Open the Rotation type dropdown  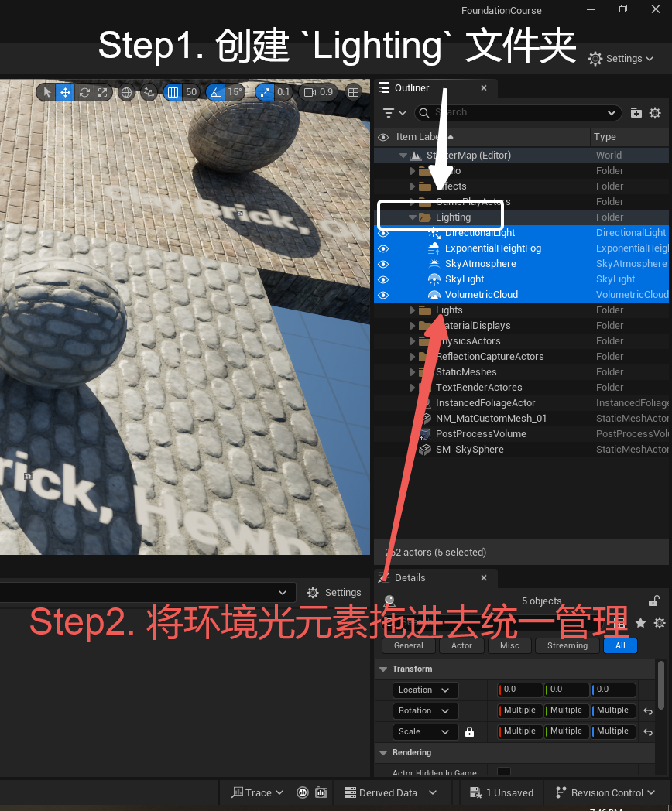[425, 710]
